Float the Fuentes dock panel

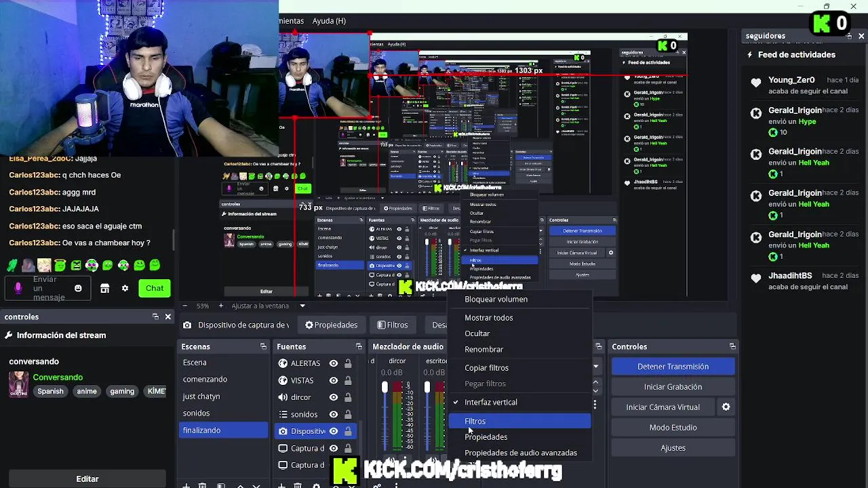point(359,346)
